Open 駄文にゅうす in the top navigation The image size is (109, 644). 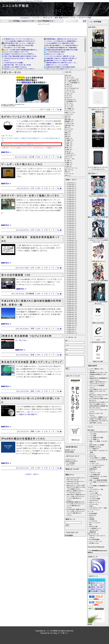click(48, 18)
